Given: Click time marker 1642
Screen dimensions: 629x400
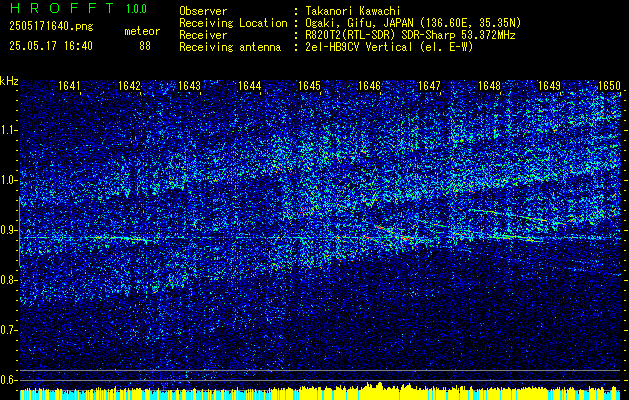Looking at the screenshot, I should pyautogui.click(x=130, y=86).
